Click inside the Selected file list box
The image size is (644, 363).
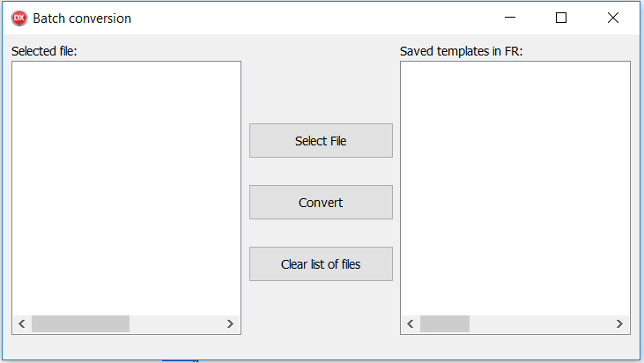pyautogui.click(x=126, y=185)
